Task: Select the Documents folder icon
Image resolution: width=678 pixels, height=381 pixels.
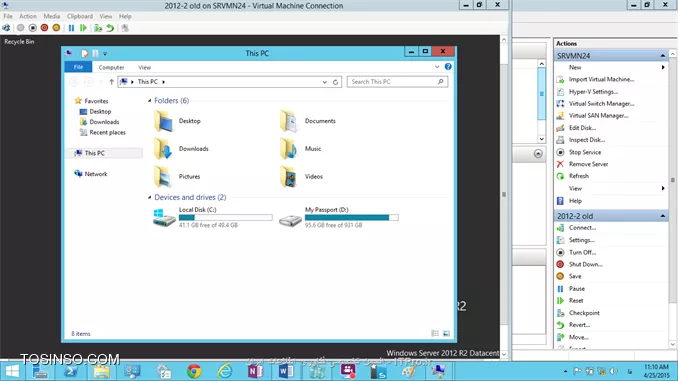Action: tap(288, 121)
